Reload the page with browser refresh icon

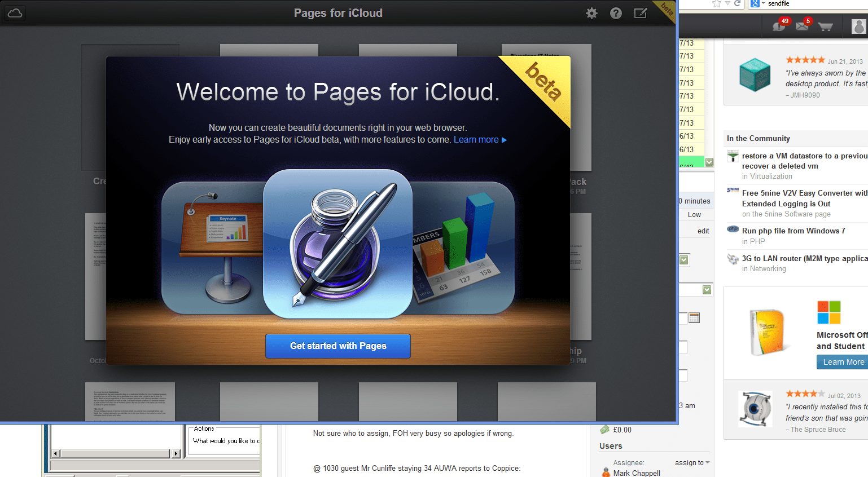point(737,3)
